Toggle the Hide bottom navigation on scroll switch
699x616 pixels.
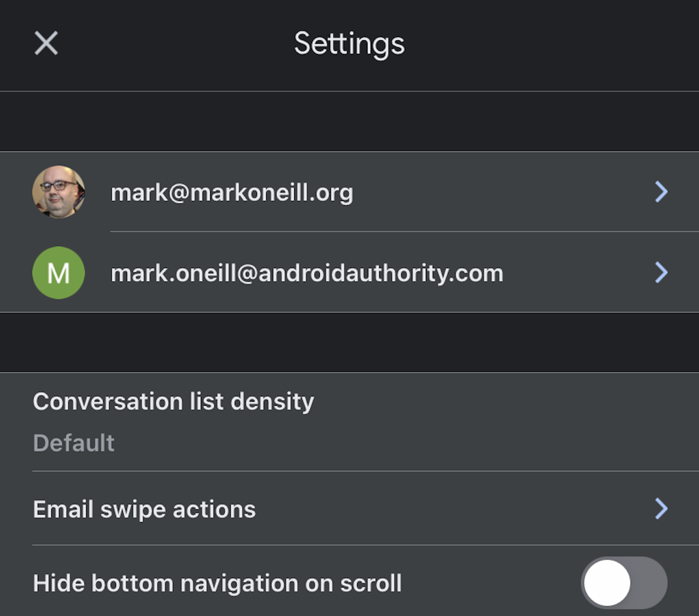point(624,583)
